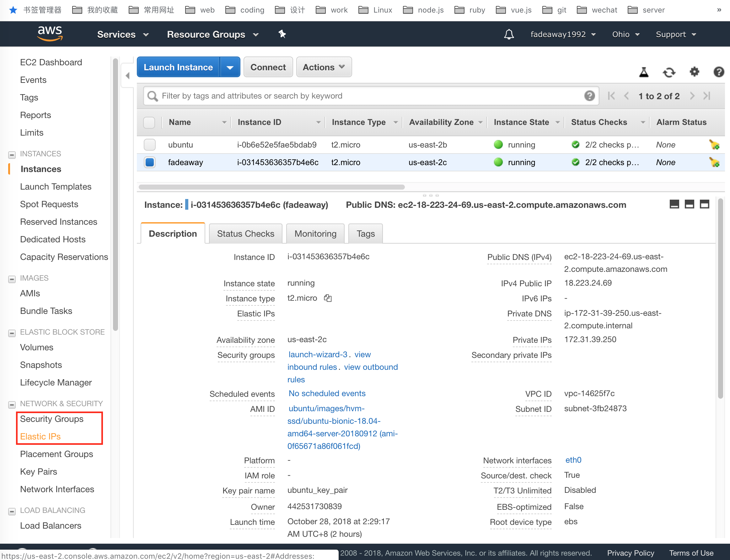Click the Connect button
The height and width of the screenshot is (560, 730).
(x=268, y=67)
